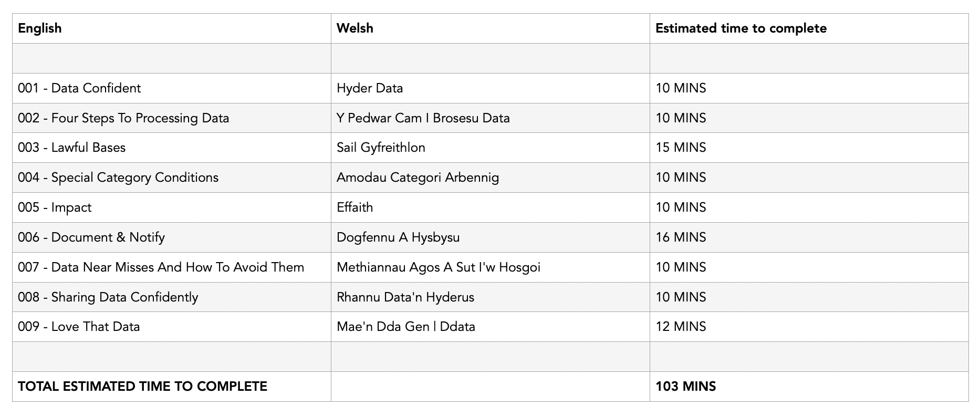Click the 103 MINS total cell
This screenshot has width=980, height=416.
pyautogui.click(x=809, y=387)
